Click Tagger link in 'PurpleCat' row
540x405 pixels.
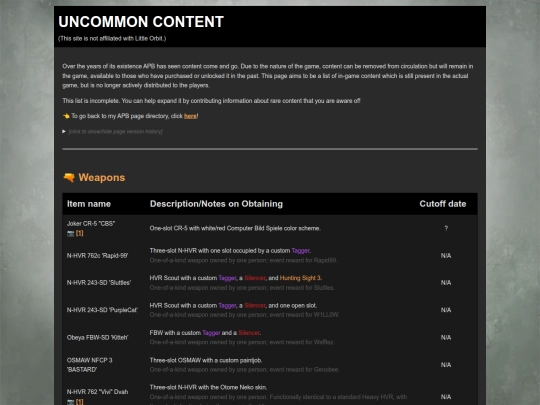click(227, 305)
